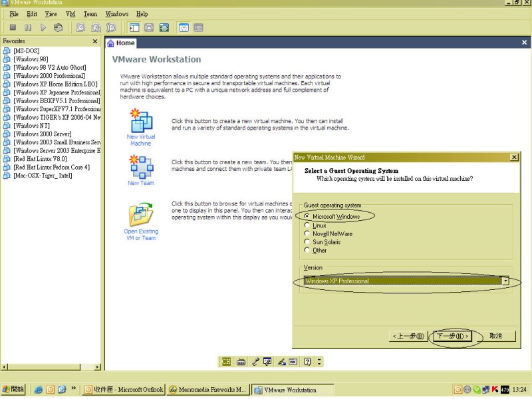Click the Home tab house icon
This screenshot has width=532, height=399.
click(110, 43)
